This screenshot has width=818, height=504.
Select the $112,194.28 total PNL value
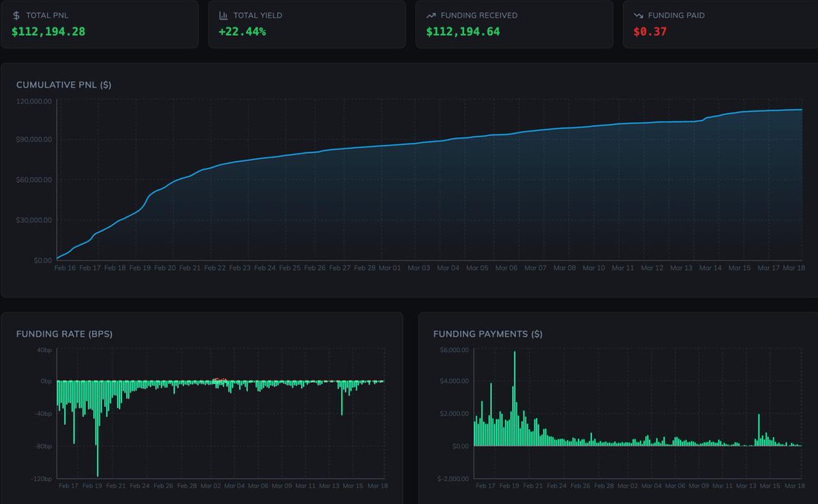pos(48,31)
